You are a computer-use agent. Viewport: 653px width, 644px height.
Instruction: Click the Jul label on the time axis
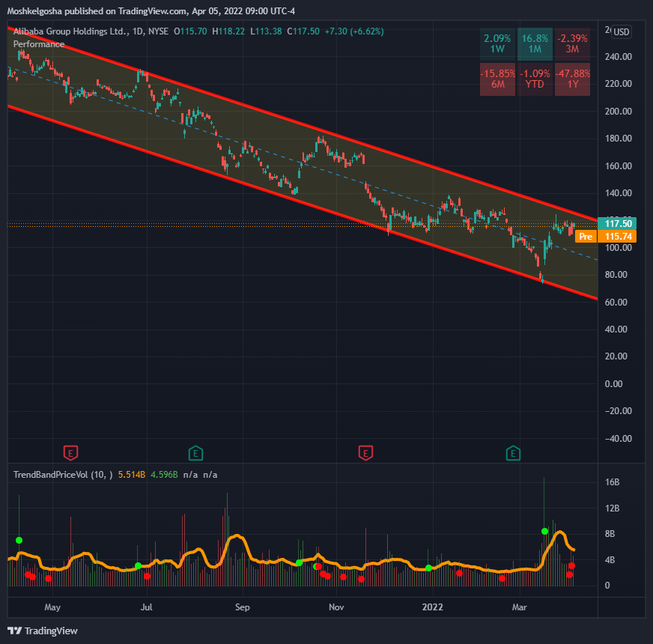(x=146, y=607)
